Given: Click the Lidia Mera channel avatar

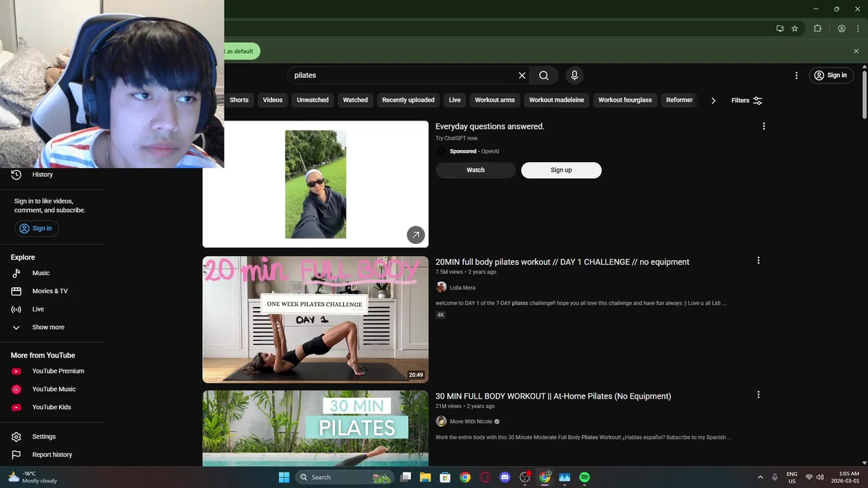Looking at the screenshot, I should (441, 287).
